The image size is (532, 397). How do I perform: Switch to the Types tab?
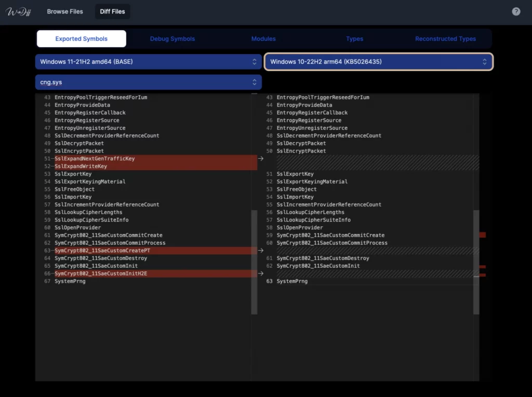354,38
